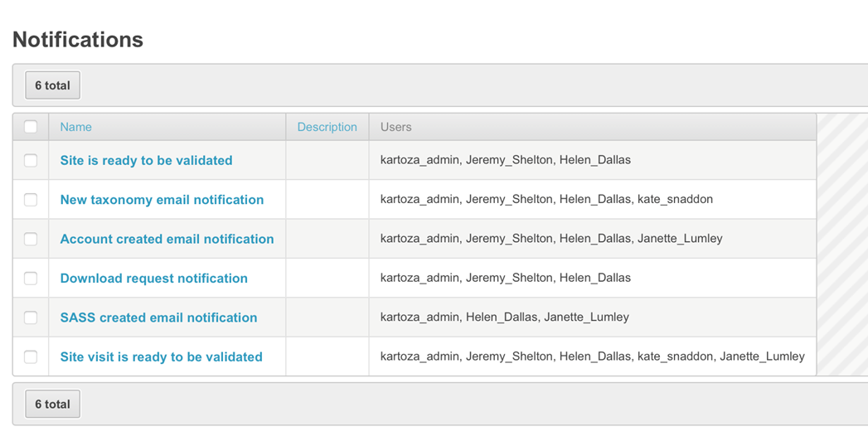Click the Notifications page heading
Image resolution: width=868 pixels, height=441 pixels.
click(78, 39)
